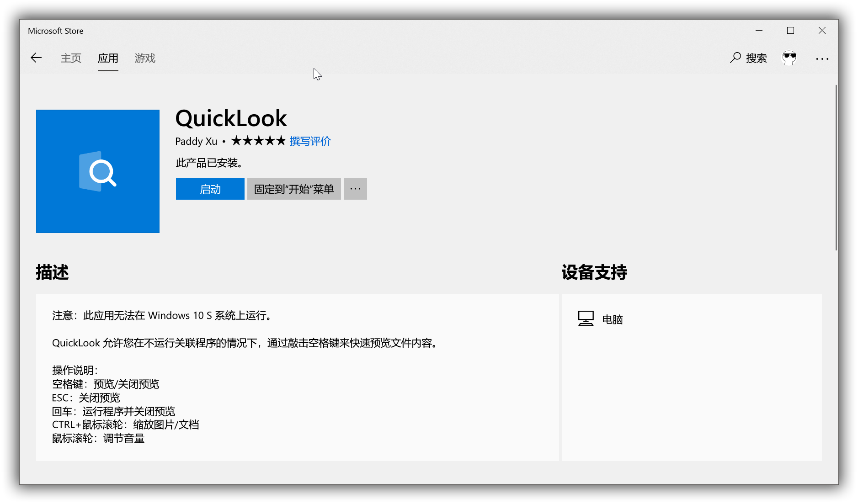Screen dimensions: 858x504
Task: Click the line 'CTRL+鼠标滚轮：缩放图片/文档'
Action: [x=125, y=425]
